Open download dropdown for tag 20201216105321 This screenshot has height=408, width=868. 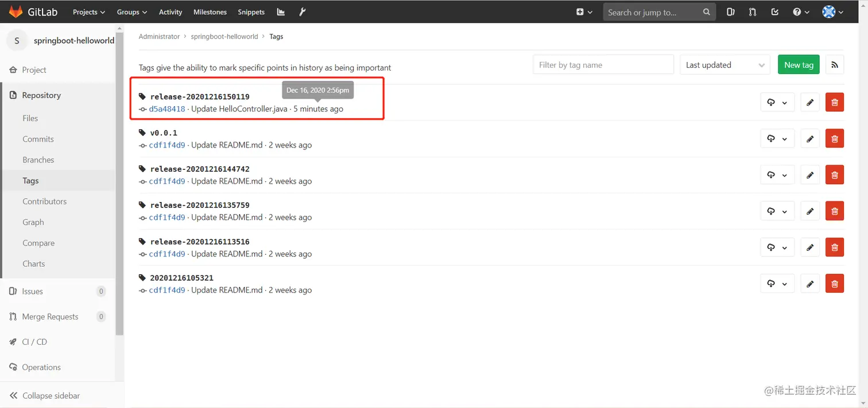coord(777,283)
